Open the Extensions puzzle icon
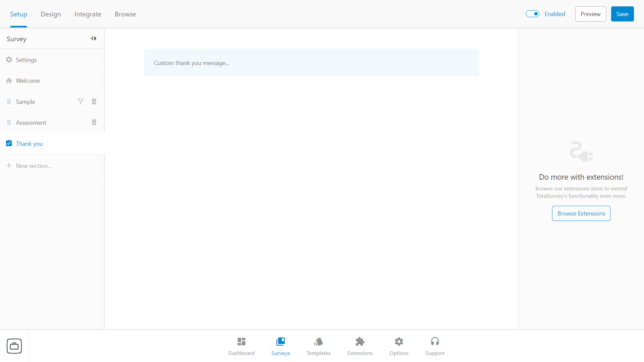 (x=360, y=342)
